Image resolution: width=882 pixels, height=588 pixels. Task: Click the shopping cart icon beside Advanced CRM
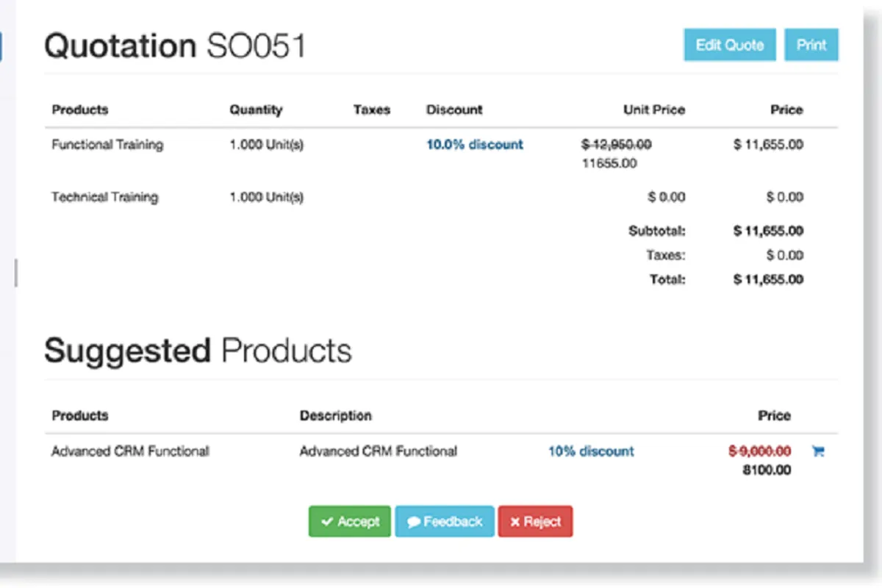pyautogui.click(x=817, y=452)
